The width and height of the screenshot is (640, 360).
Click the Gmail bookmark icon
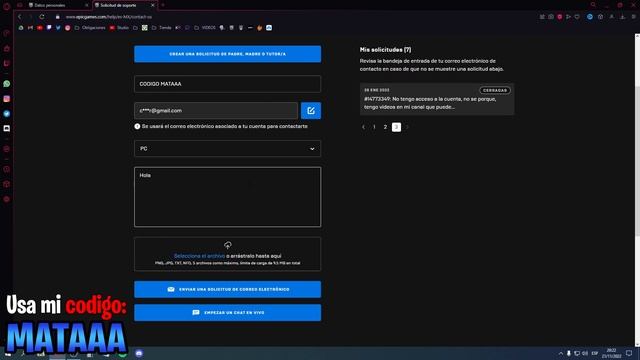tap(30, 28)
